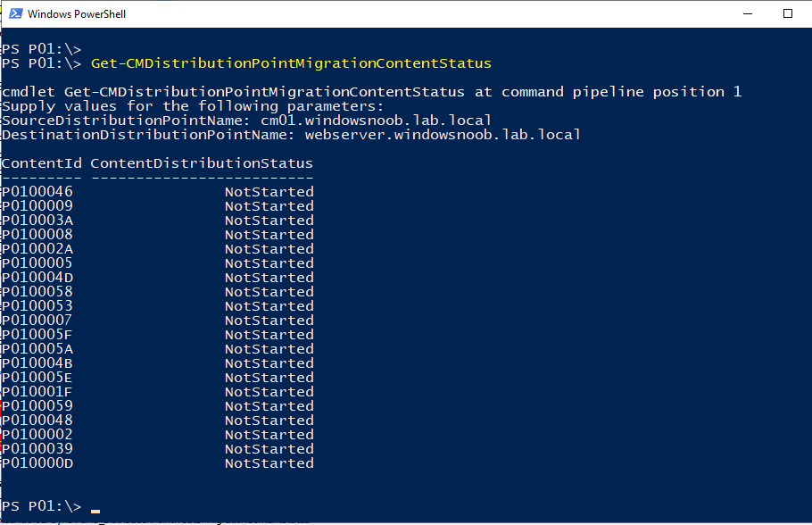Viewport: 812px width, 525px height.
Task: Select content ID P010004D
Action: 37,278
